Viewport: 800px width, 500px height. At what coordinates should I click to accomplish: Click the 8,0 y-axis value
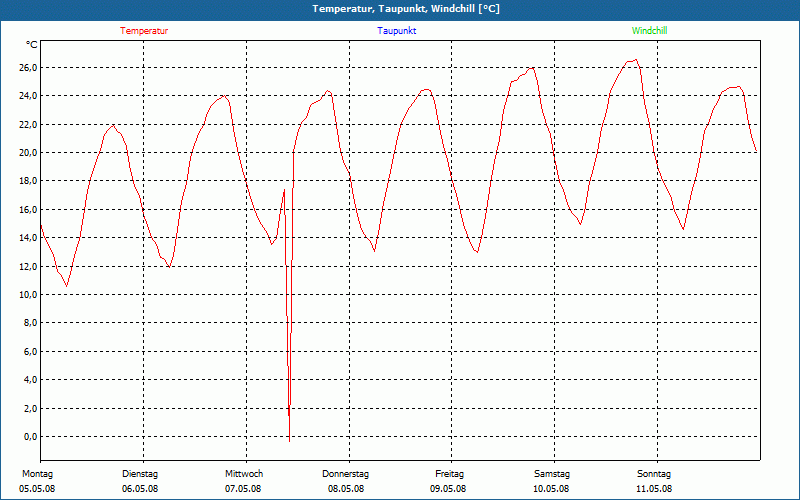pyautogui.click(x=30, y=322)
